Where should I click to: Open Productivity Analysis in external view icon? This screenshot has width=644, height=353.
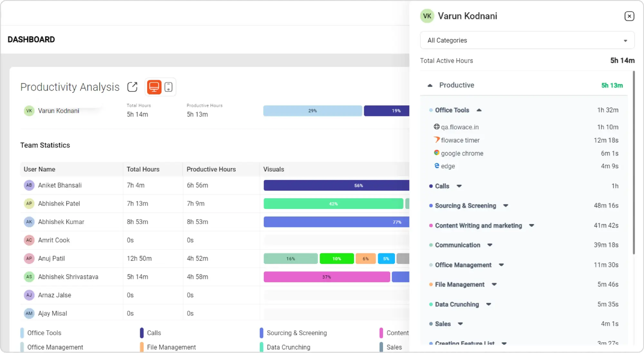tap(132, 87)
